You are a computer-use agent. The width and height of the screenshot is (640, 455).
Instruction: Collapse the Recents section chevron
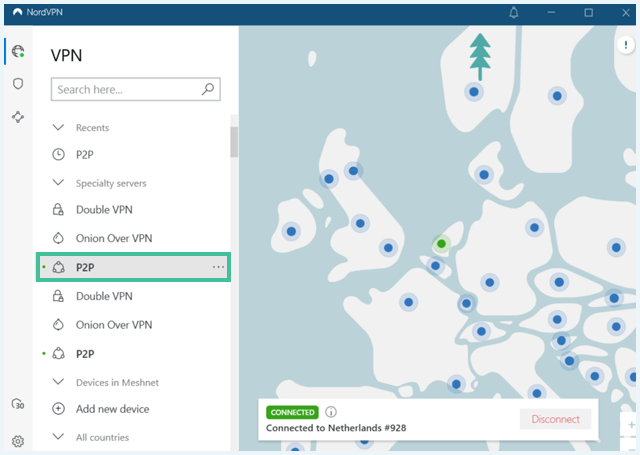tap(58, 127)
